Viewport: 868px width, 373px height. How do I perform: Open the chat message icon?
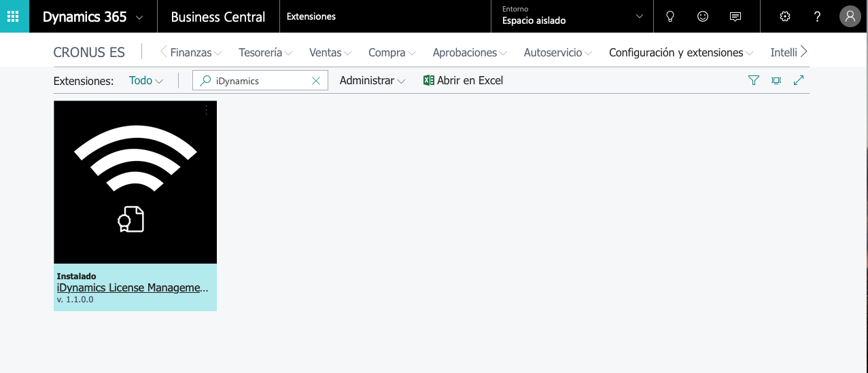[x=735, y=16]
